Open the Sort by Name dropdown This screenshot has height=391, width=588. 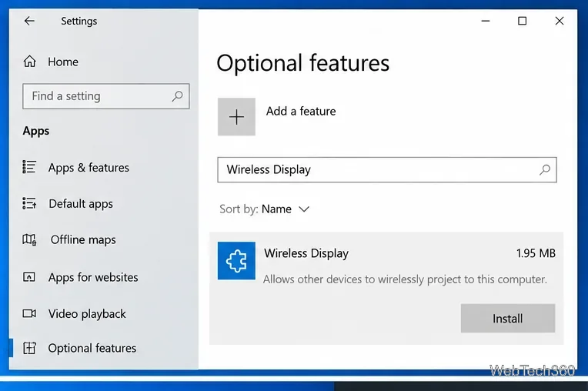(x=265, y=209)
